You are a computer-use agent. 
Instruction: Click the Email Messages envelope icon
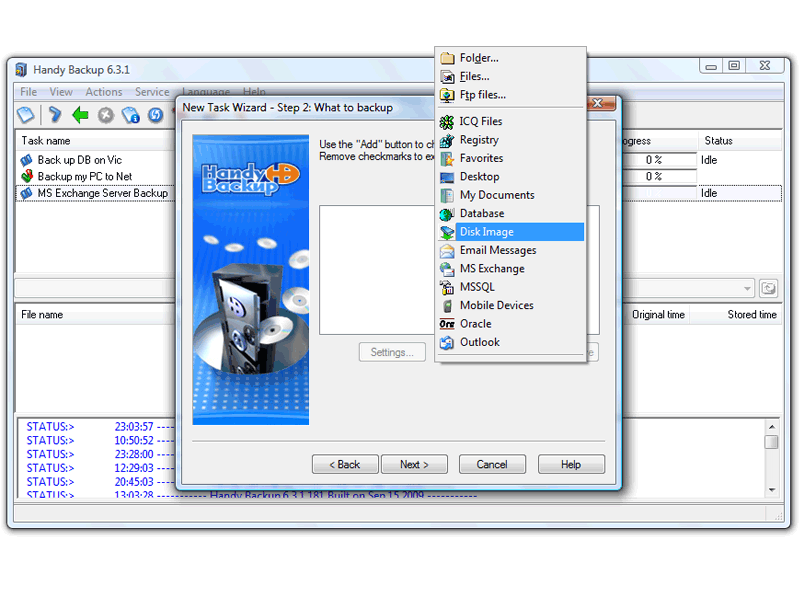pyautogui.click(x=447, y=251)
